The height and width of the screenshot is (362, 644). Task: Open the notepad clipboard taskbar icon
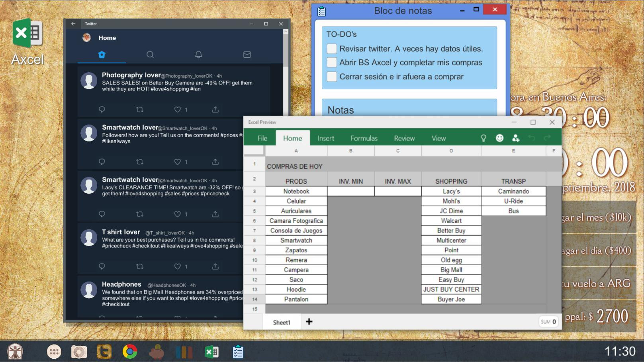tap(238, 352)
